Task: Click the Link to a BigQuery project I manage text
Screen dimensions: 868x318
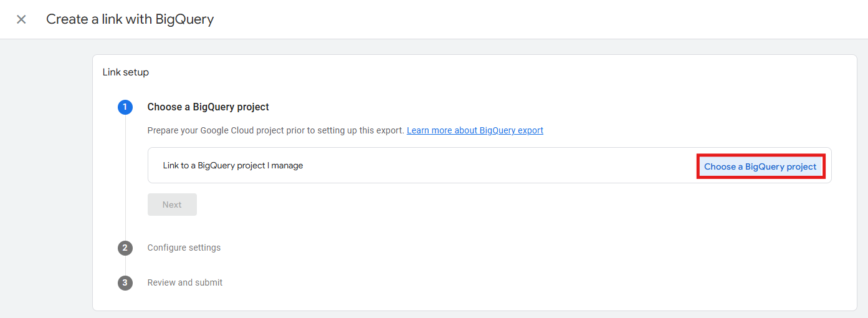Action: pos(233,166)
